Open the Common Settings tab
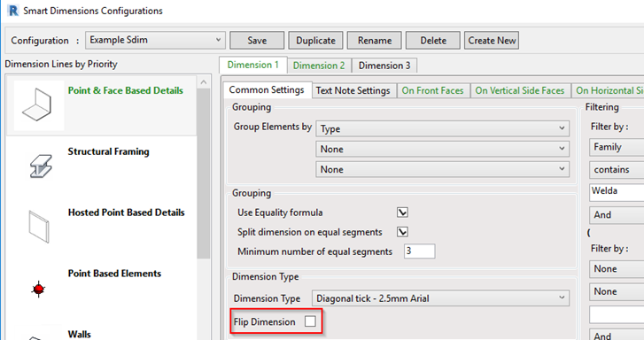The width and height of the screenshot is (644, 340). (267, 89)
